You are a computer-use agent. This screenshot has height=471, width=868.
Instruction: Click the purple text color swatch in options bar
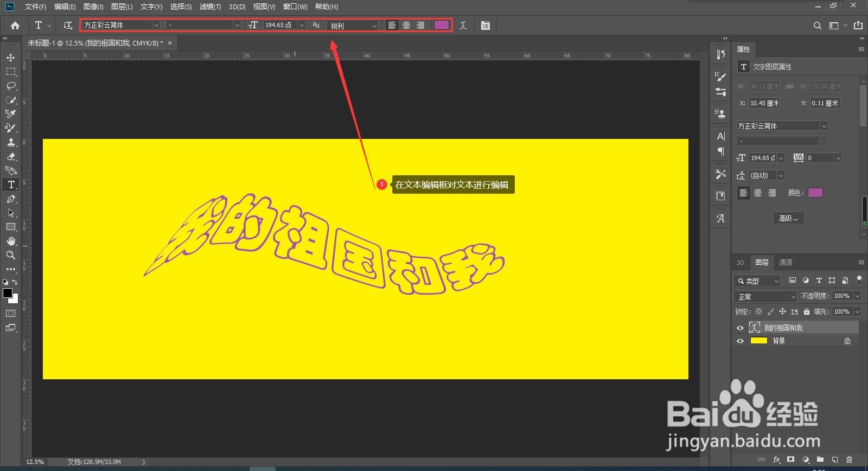442,26
